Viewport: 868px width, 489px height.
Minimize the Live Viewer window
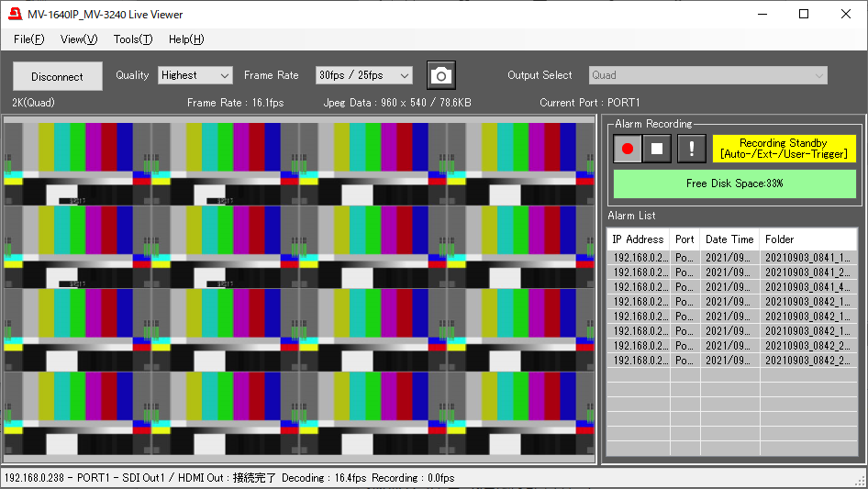(x=762, y=15)
